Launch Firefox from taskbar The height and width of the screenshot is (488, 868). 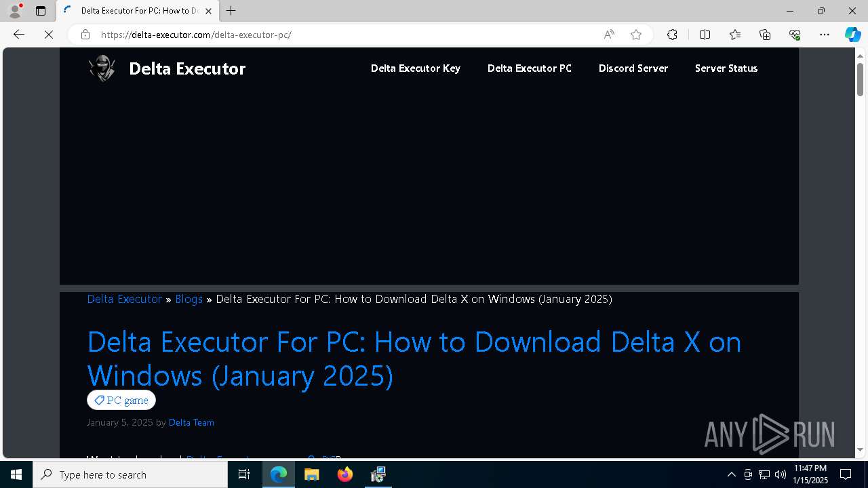345,474
